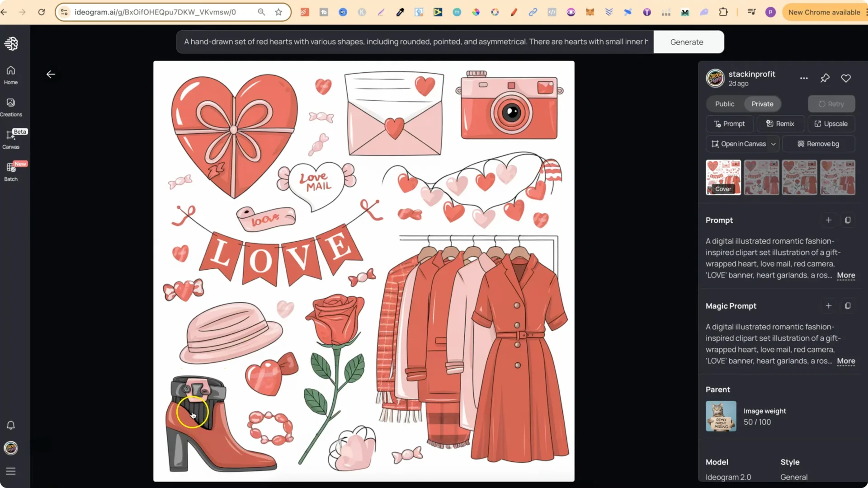Select the Upscale option

click(831, 123)
